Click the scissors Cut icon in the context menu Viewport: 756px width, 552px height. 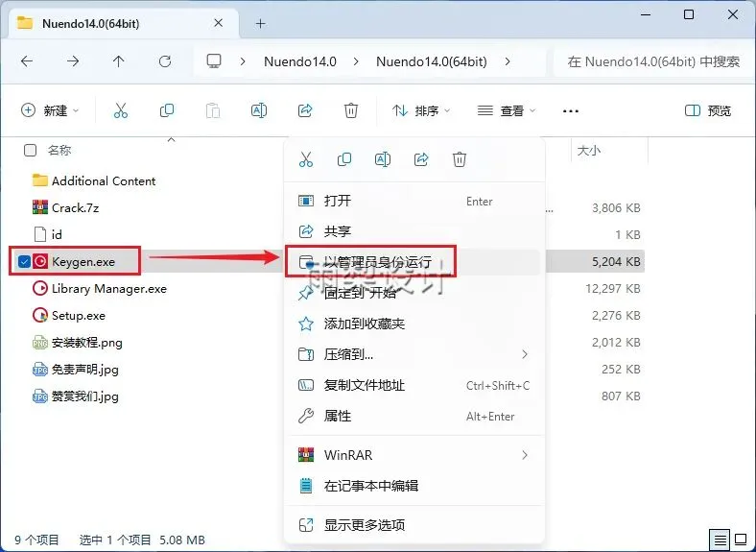click(x=306, y=159)
